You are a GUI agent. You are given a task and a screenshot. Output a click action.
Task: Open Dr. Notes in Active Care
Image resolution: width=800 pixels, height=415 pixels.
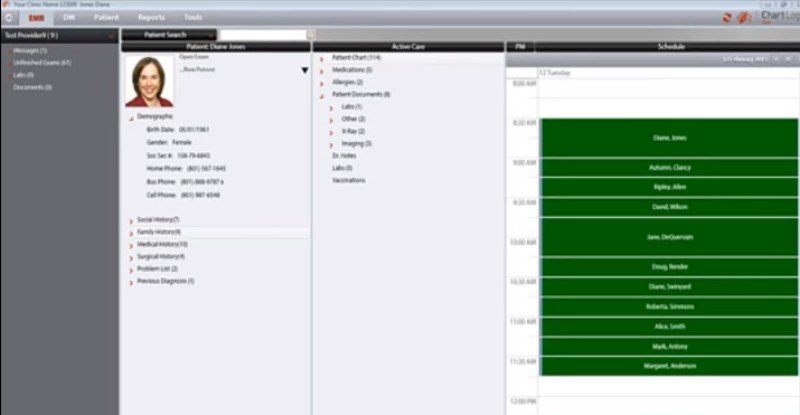point(344,156)
